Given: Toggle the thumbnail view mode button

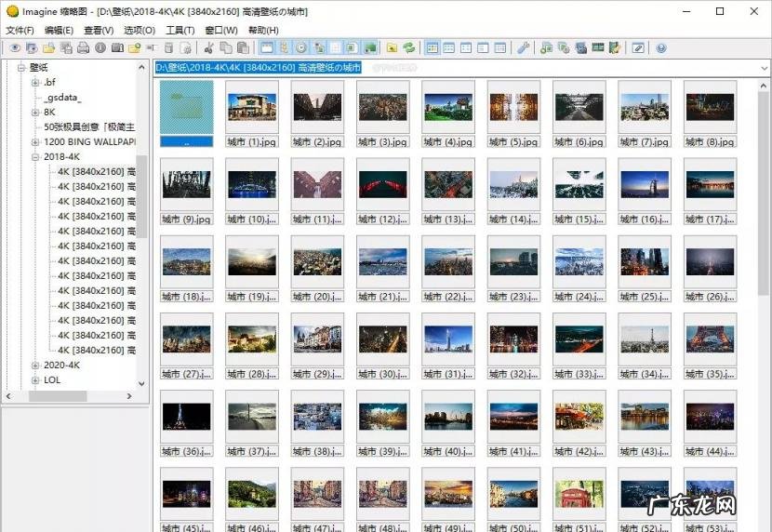Looking at the screenshot, I should (433, 47).
